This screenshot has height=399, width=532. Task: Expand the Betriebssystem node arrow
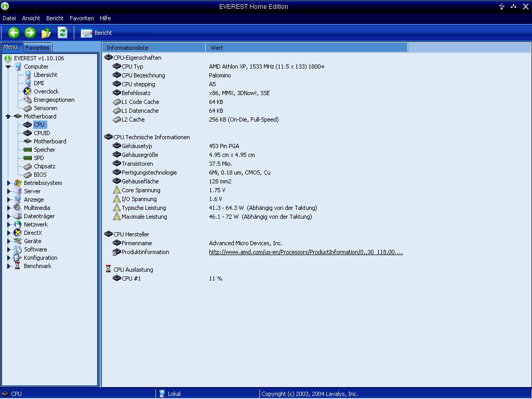click(x=9, y=183)
